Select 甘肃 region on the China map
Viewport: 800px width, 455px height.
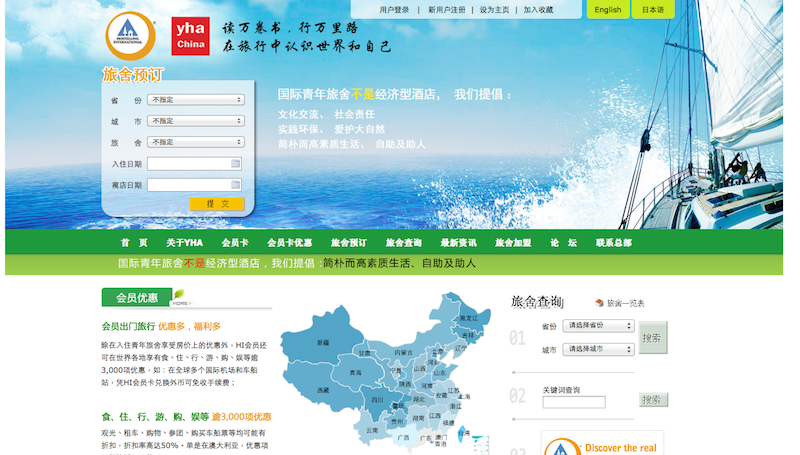click(364, 353)
